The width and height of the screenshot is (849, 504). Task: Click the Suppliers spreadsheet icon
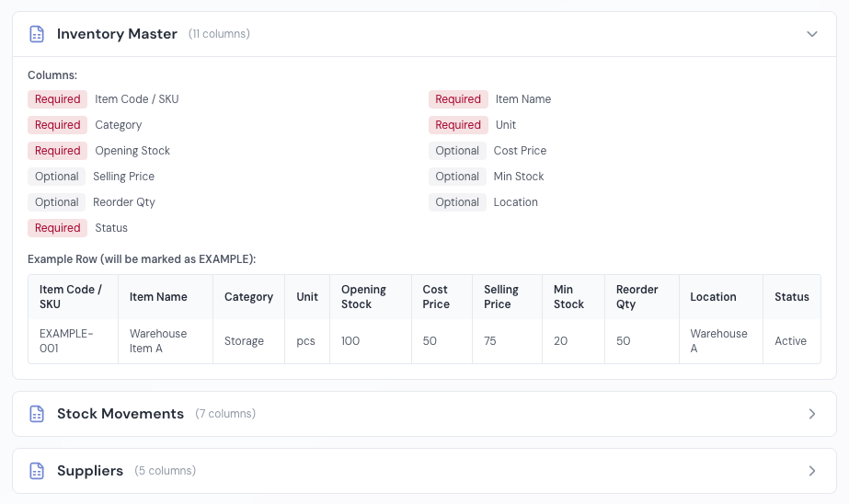(37, 471)
